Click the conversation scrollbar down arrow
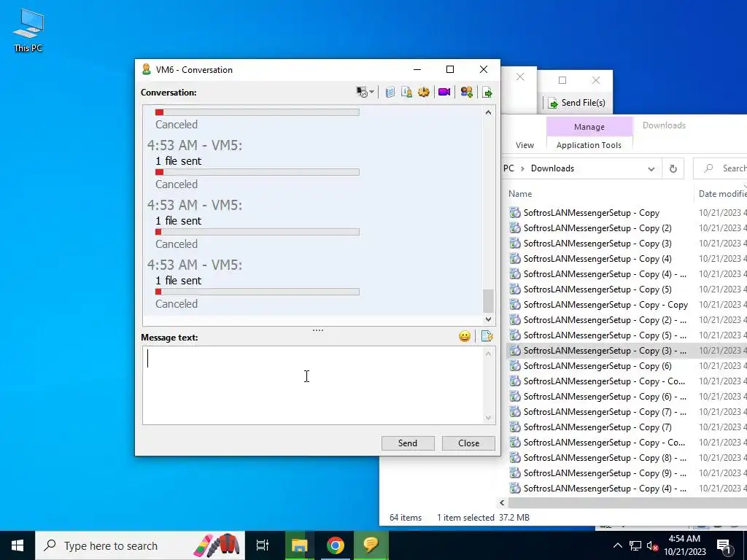 [x=488, y=319]
